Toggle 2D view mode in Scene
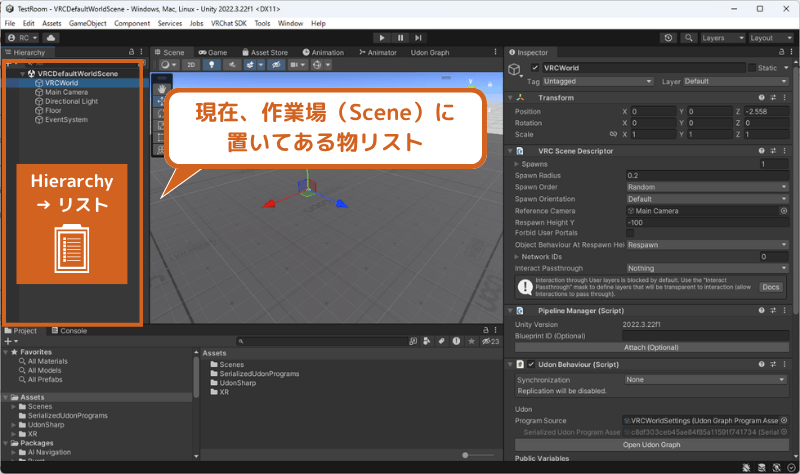Screen dimensions: 800x474 pos(191,65)
